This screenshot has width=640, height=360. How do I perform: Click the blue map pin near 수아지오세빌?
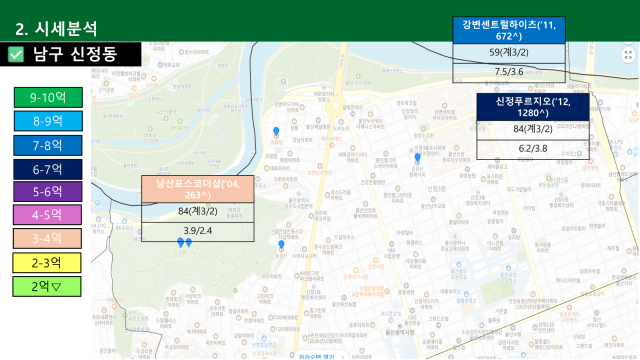281,245
